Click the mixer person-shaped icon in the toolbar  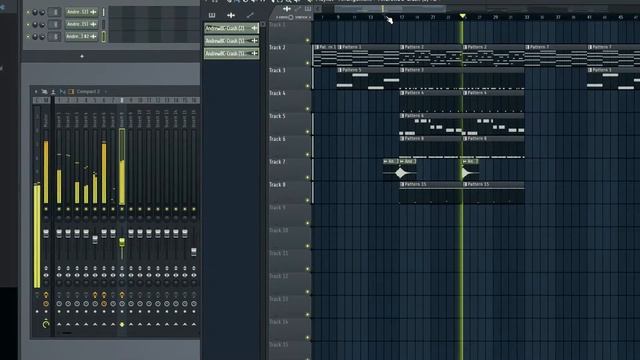point(53,92)
